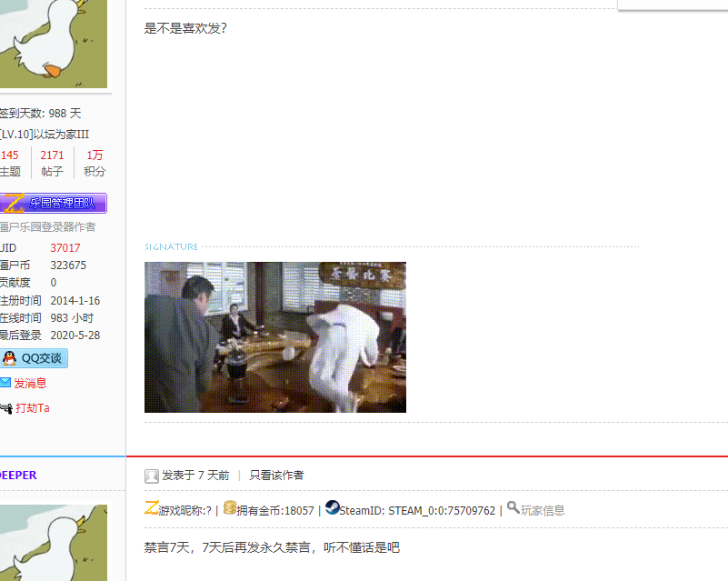Click the 只看该作者 link

[x=277, y=475]
